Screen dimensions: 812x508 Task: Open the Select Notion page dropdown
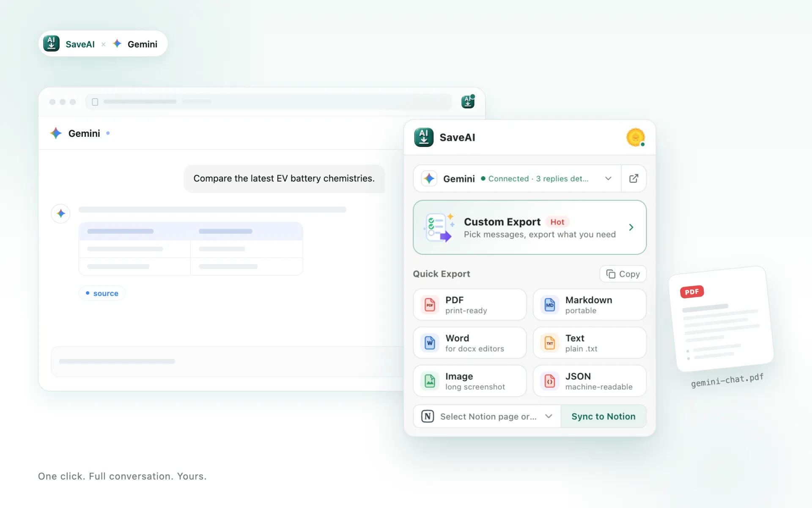click(487, 417)
